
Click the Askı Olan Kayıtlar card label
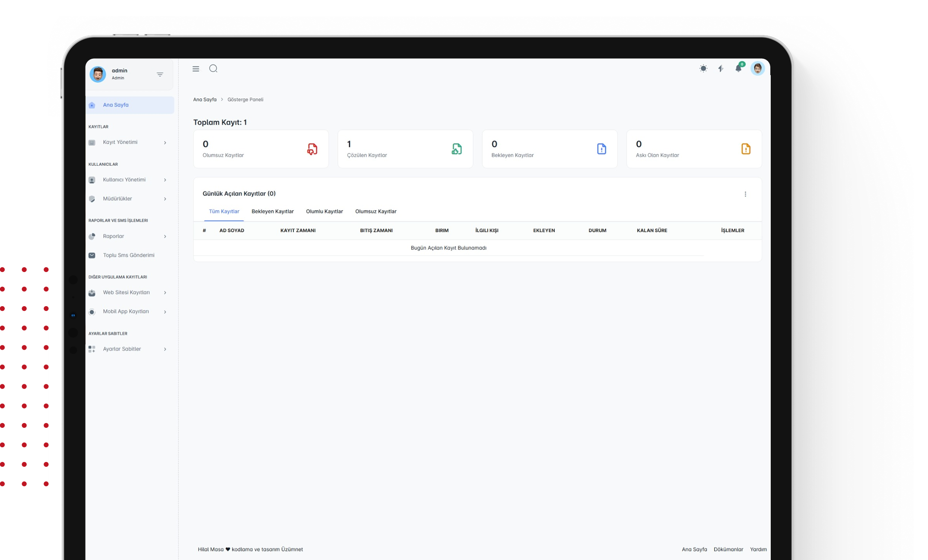point(657,155)
